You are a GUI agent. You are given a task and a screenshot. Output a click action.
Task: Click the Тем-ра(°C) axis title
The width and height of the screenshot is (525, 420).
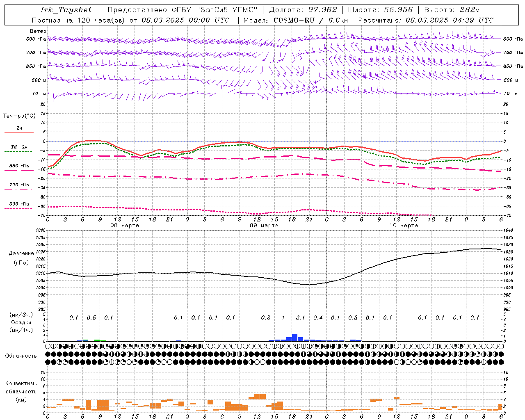click(x=19, y=116)
